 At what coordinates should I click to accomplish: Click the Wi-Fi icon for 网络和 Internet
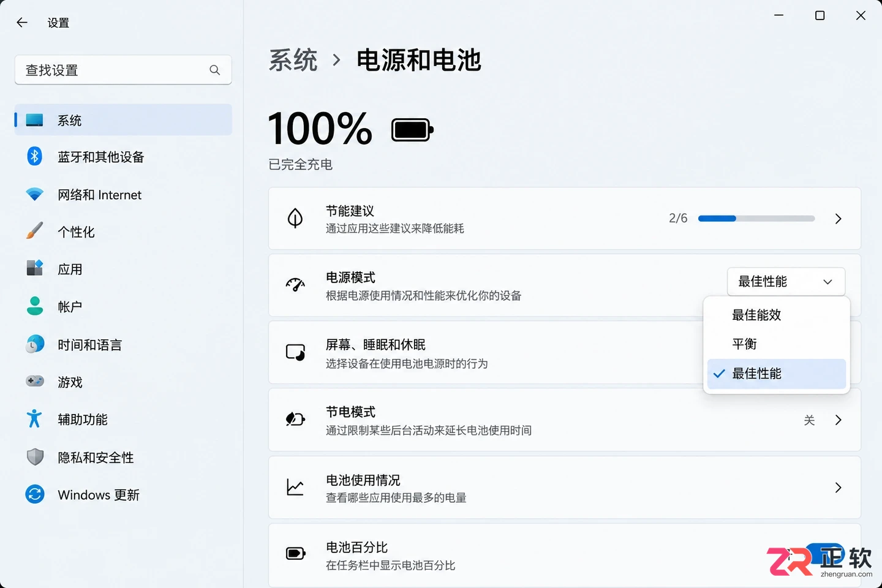[x=35, y=194]
